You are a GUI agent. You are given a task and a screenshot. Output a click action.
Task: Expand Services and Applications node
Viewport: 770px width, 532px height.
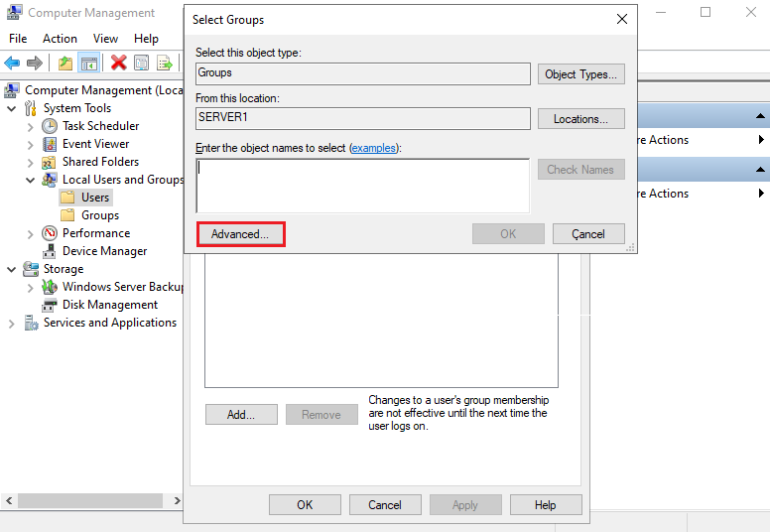tap(11, 323)
